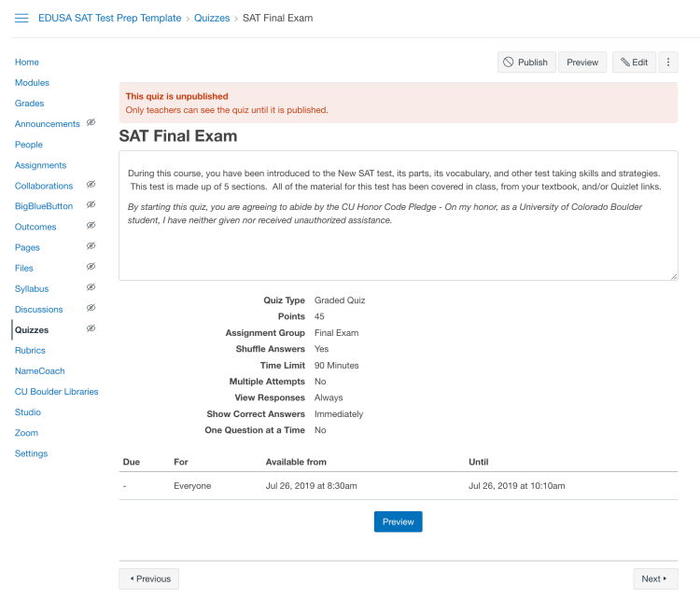Viewport: 700px width, 599px height.
Task: Edit the quiz with the pencil button
Action: (633, 63)
